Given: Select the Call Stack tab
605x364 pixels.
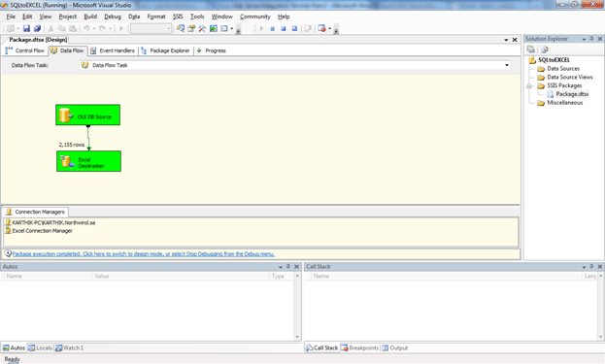Looking at the screenshot, I should (321, 347).
